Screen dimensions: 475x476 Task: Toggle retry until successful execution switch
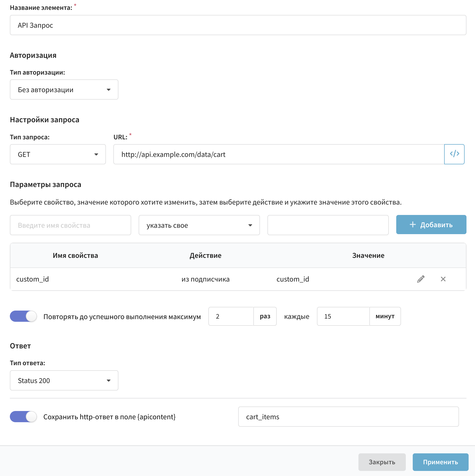tap(23, 316)
